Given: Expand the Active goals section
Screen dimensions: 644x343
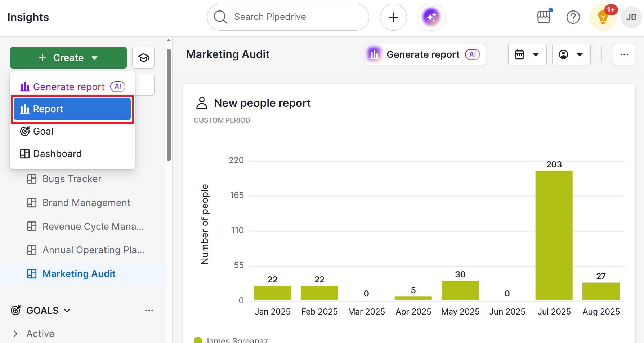Looking at the screenshot, I should pos(15,333).
